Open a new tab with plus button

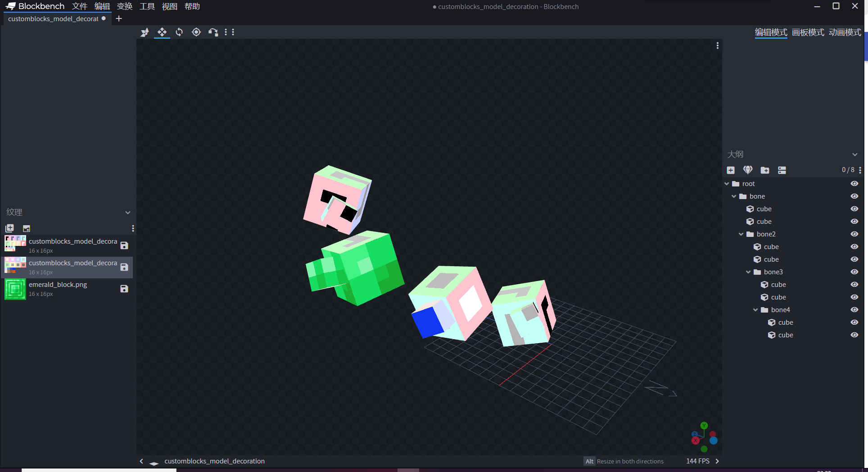[119, 18]
